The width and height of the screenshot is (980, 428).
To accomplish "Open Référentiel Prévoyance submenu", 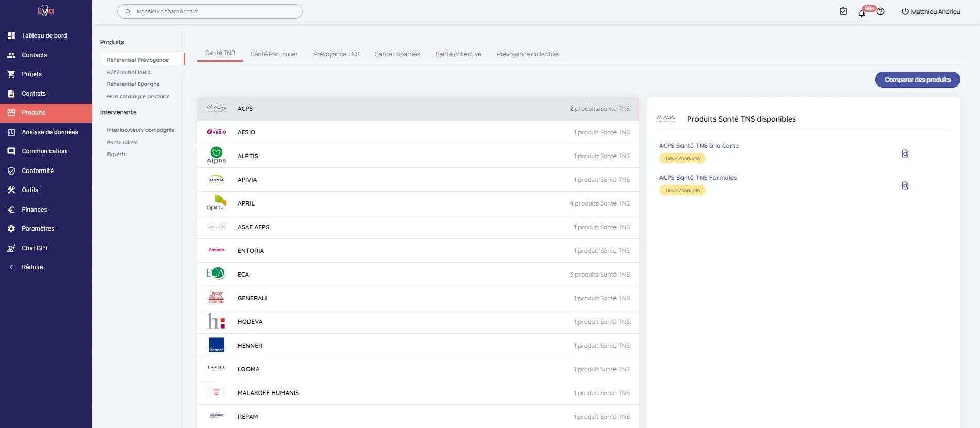I will click(x=138, y=60).
